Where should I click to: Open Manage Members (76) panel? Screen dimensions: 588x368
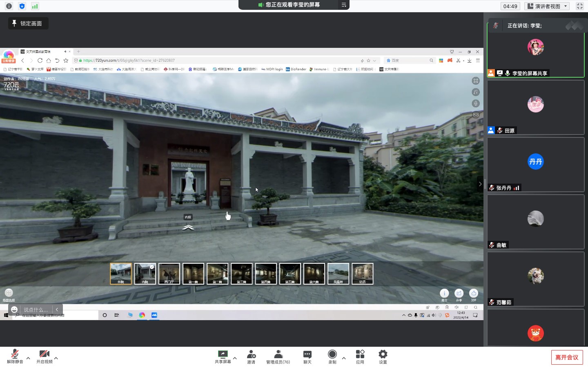[278, 356]
